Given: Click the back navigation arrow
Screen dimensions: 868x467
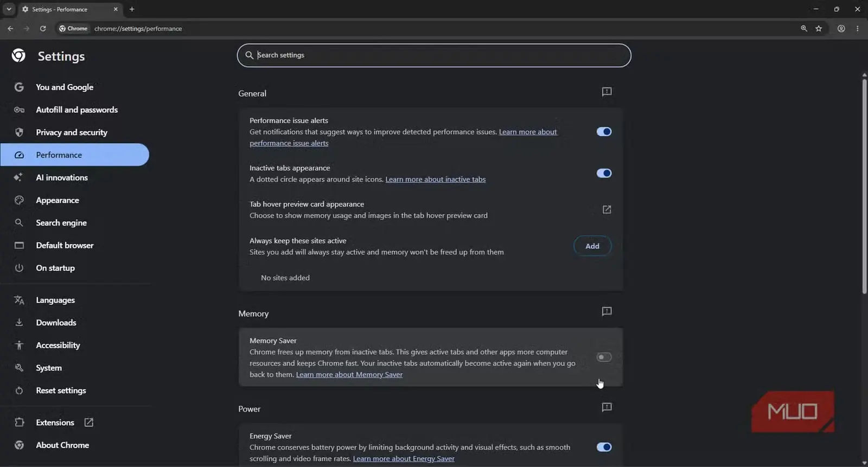Looking at the screenshot, I should (10, 29).
